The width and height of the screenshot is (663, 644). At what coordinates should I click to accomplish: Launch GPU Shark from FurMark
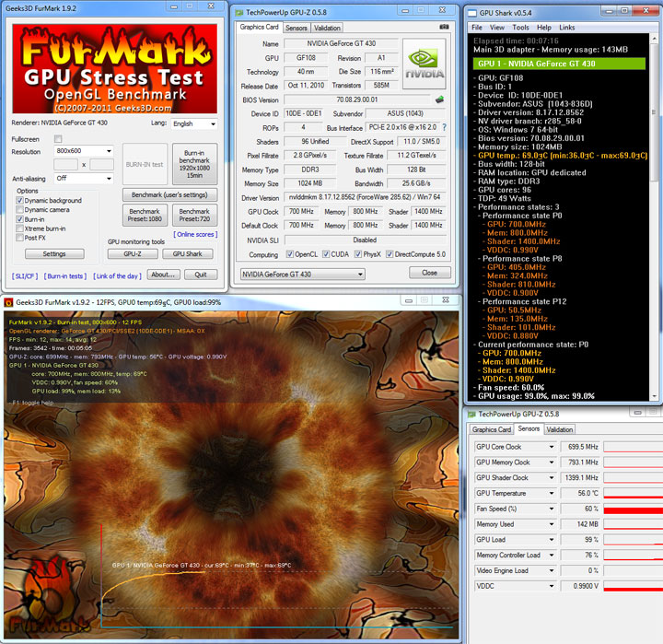tap(187, 253)
